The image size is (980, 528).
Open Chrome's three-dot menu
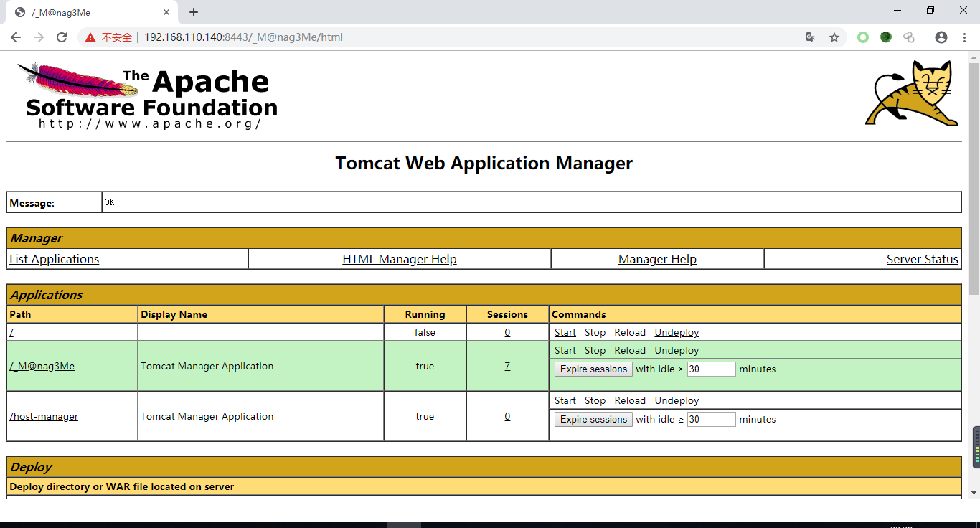click(963, 37)
